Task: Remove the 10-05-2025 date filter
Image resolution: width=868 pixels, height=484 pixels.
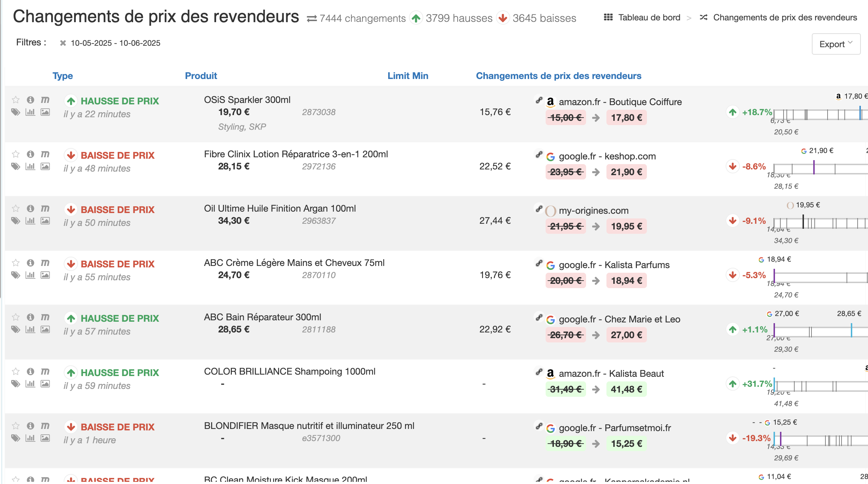Action: click(63, 43)
